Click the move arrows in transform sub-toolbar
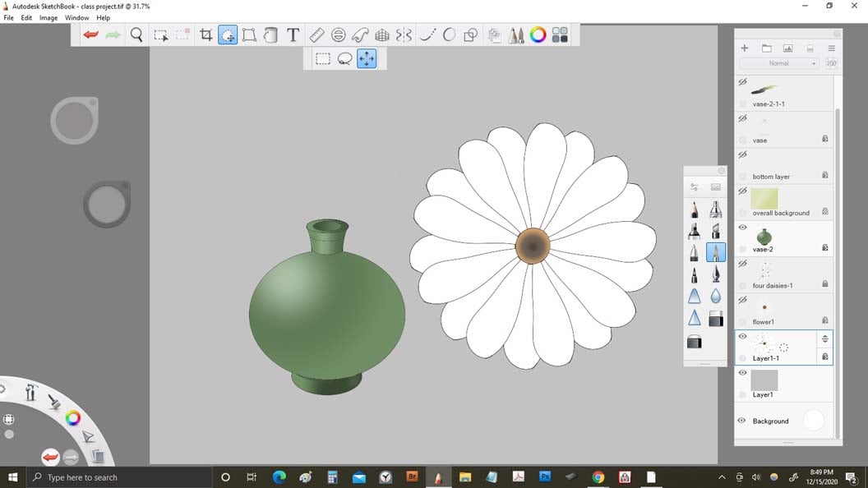 click(x=367, y=58)
